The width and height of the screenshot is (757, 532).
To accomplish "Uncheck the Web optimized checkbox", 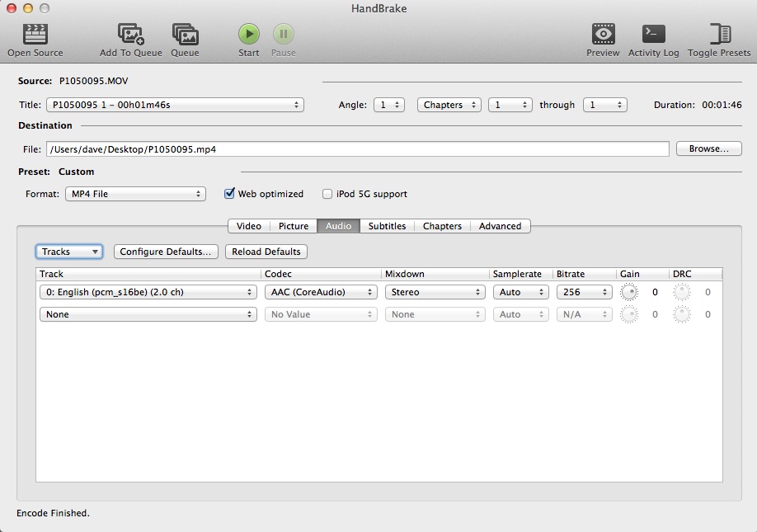I will tap(230, 194).
